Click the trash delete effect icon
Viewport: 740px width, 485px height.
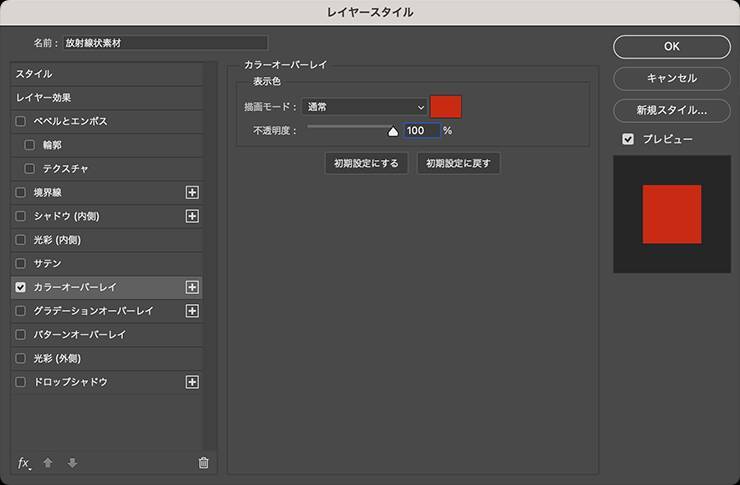(204, 463)
